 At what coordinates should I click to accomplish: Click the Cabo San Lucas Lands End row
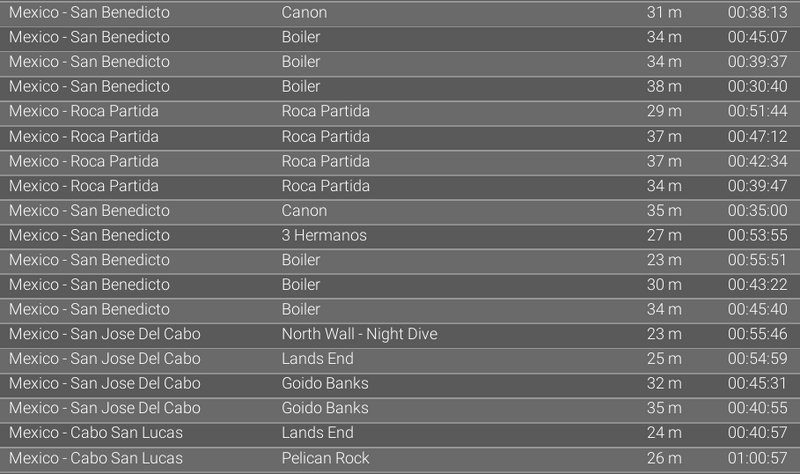317,433
